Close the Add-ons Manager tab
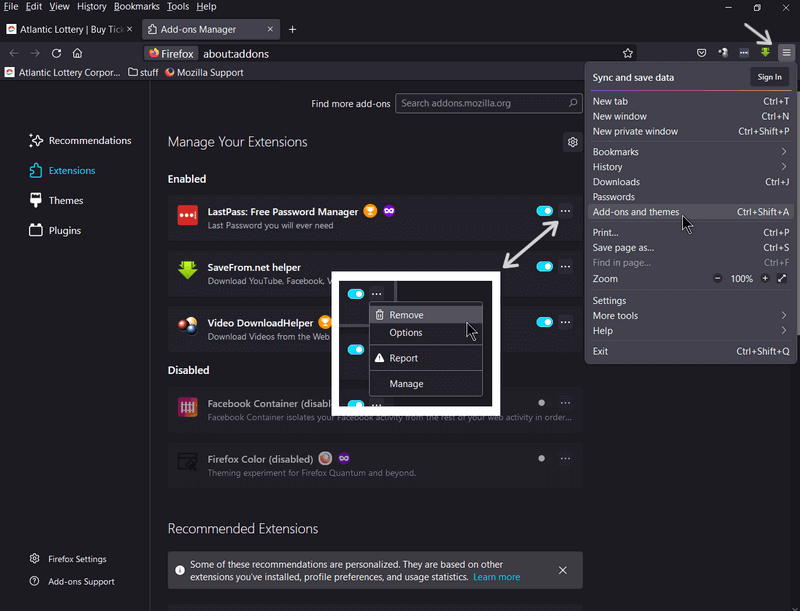This screenshot has height=611, width=800. click(x=270, y=29)
